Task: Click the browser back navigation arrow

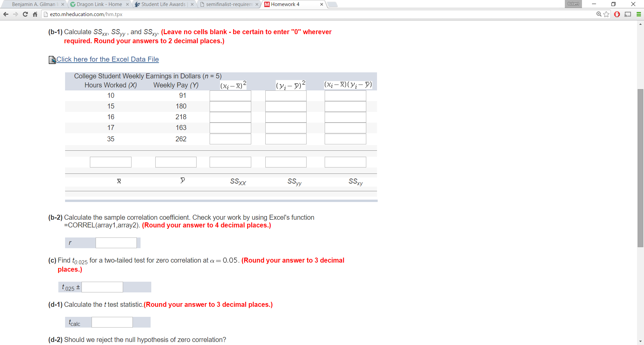Action: click(6, 14)
